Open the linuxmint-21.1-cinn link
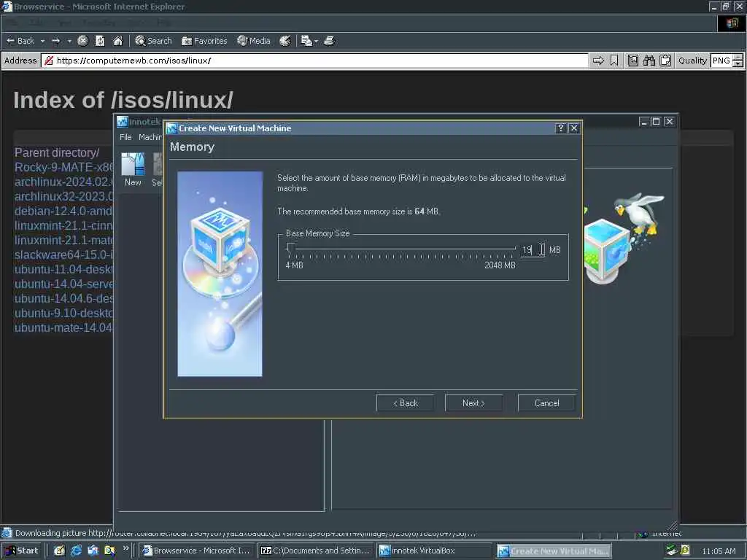 tap(64, 226)
